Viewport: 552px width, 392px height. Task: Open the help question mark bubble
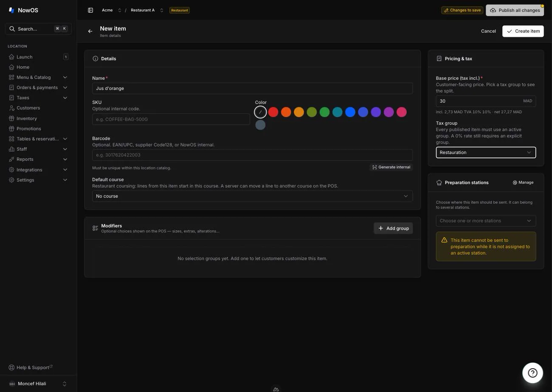(532, 373)
